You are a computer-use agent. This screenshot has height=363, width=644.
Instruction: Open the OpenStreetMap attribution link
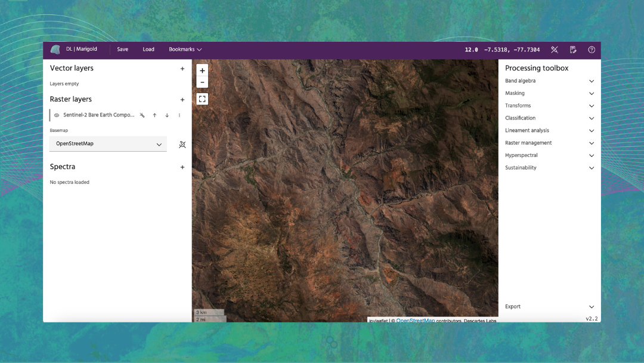point(415,321)
